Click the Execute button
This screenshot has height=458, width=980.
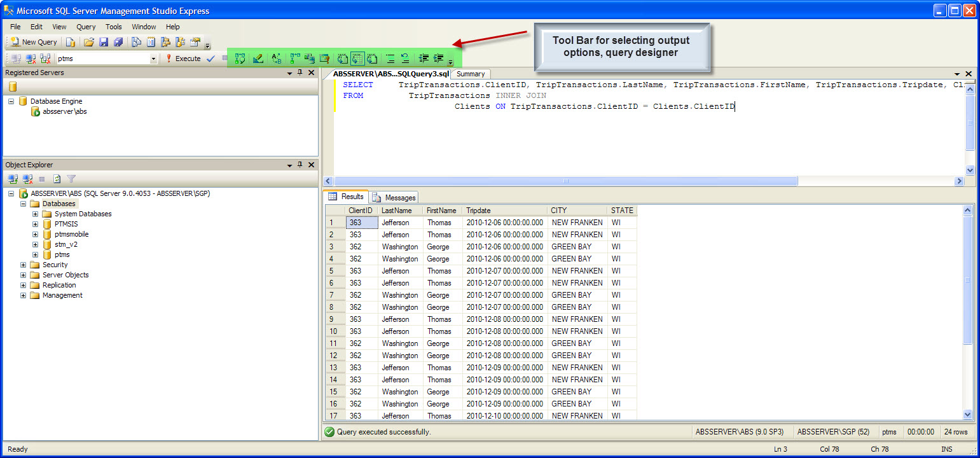coord(183,59)
